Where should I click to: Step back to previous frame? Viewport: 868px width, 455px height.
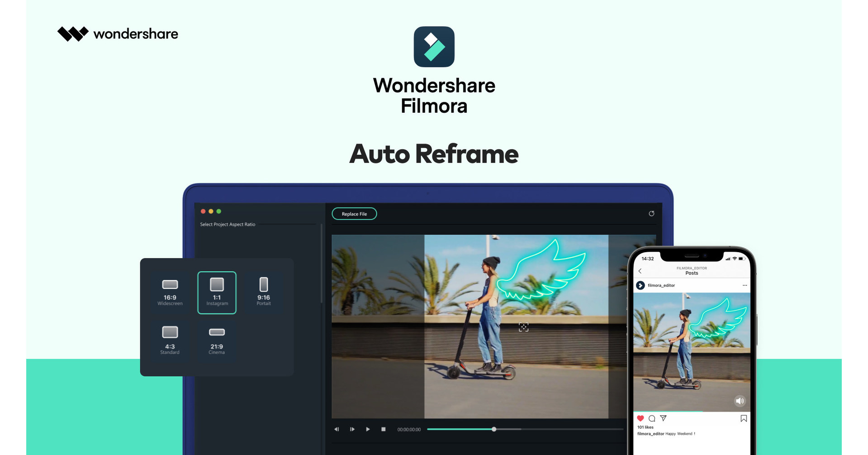[337, 429]
